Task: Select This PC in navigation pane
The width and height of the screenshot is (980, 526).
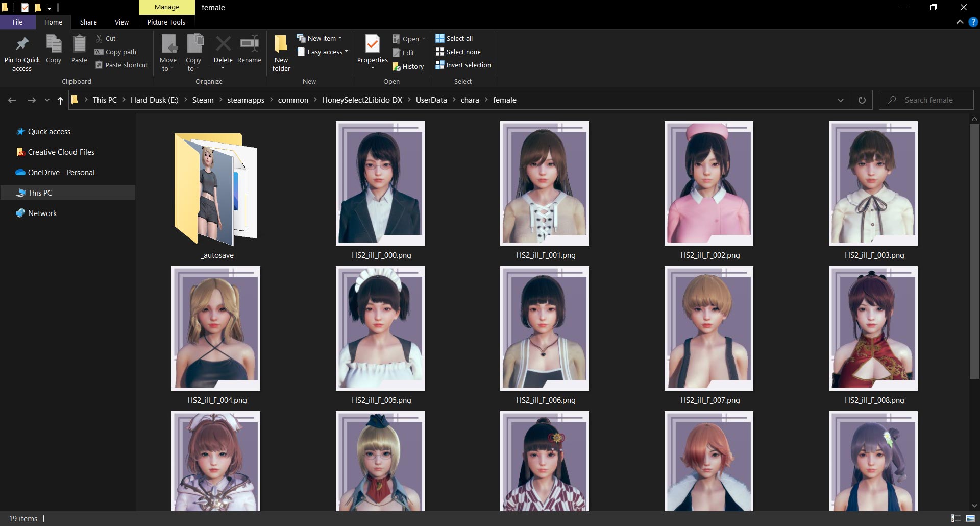Action: click(68, 193)
